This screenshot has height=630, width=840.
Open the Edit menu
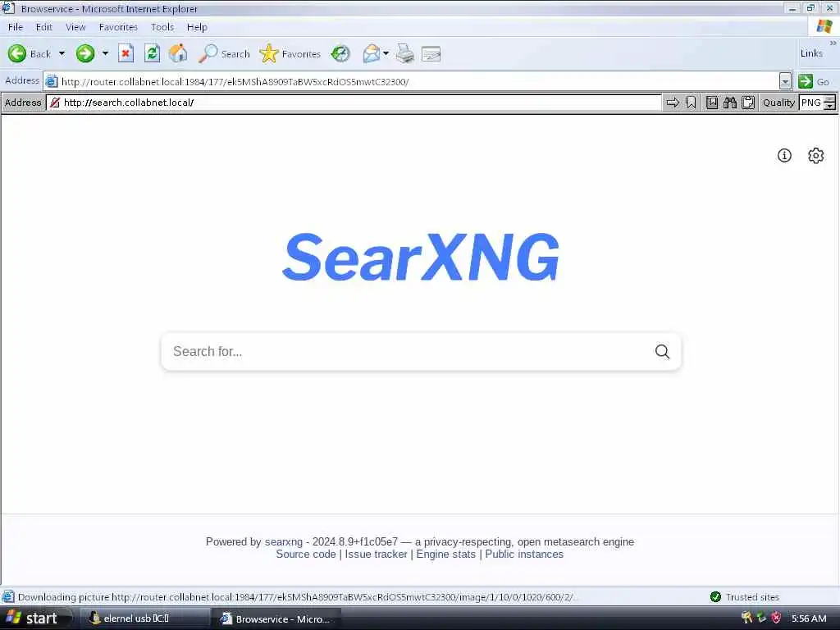[44, 27]
